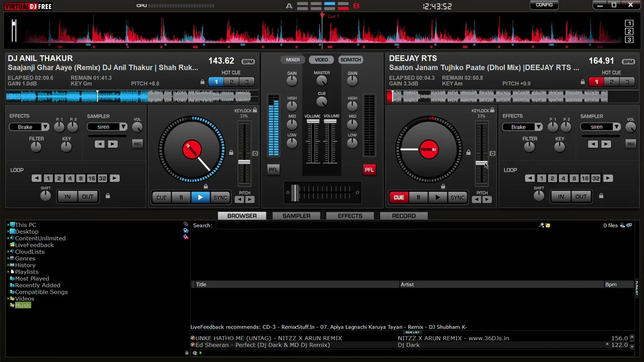Toggle left deck keylock

point(255,111)
